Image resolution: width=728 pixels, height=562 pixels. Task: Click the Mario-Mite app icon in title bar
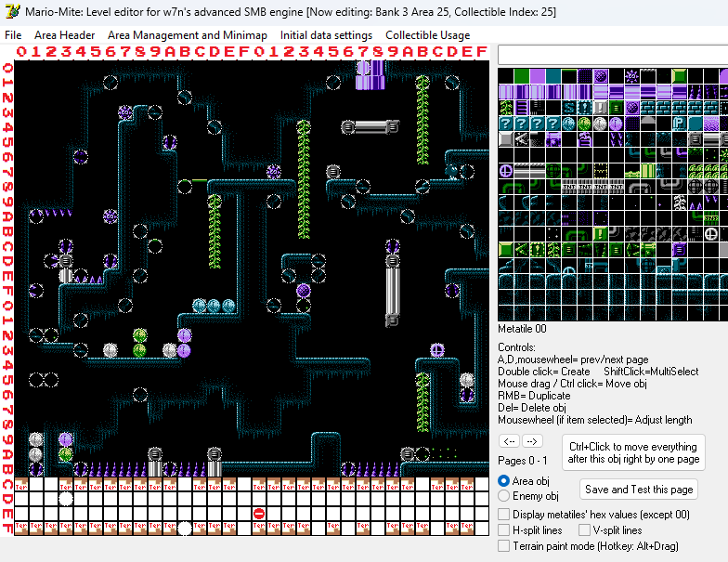pos(13,11)
